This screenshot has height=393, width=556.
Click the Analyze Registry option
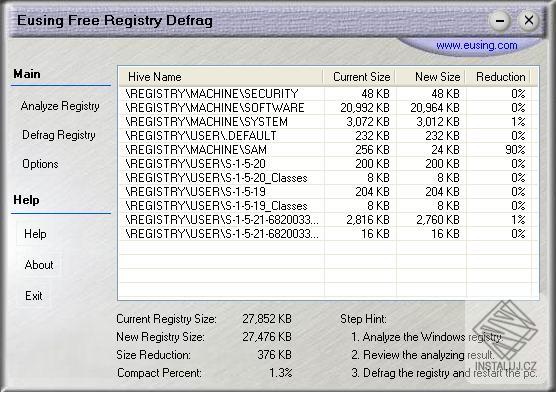coord(60,106)
